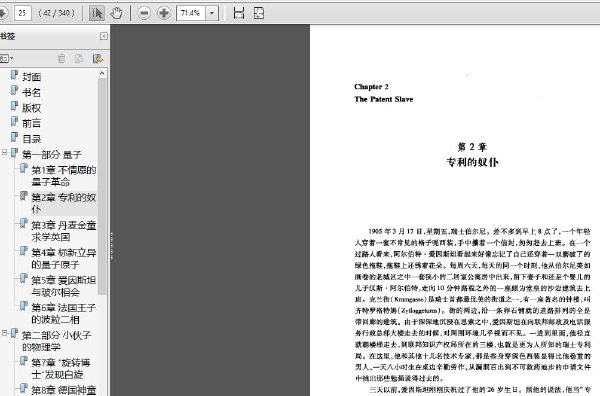The height and width of the screenshot is (396, 600).
Task: Click the bookmark icon beside 第5章
Action: (24, 278)
